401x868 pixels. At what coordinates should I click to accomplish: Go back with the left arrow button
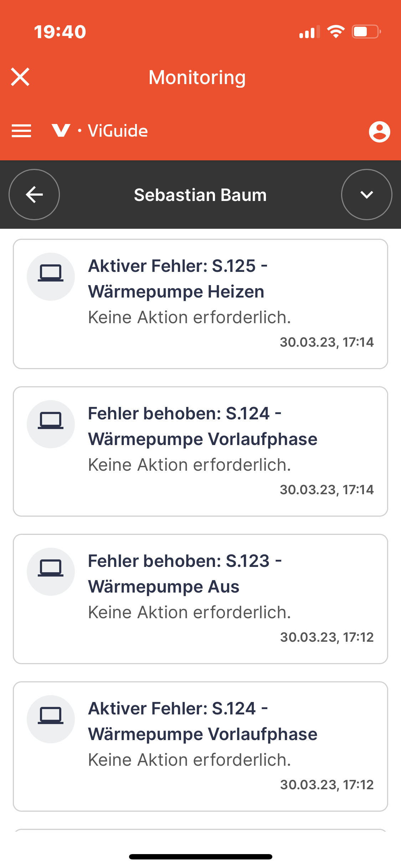(34, 195)
